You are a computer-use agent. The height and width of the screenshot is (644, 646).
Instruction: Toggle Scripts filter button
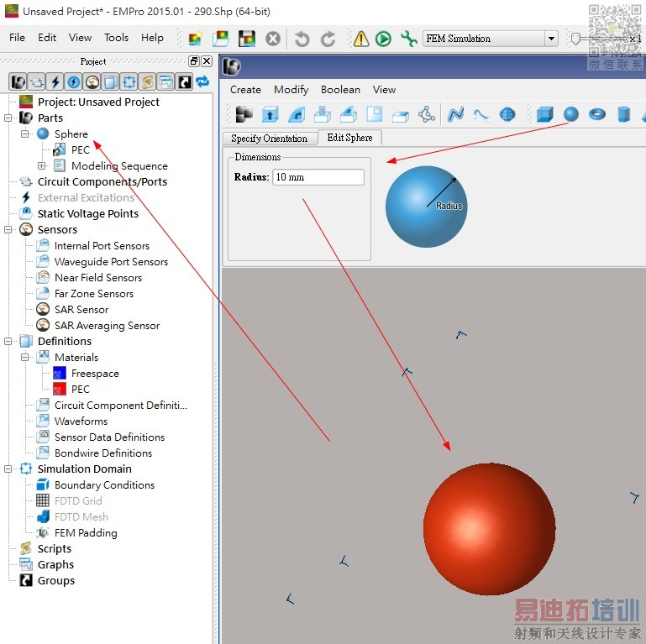(x=148, y=82)
